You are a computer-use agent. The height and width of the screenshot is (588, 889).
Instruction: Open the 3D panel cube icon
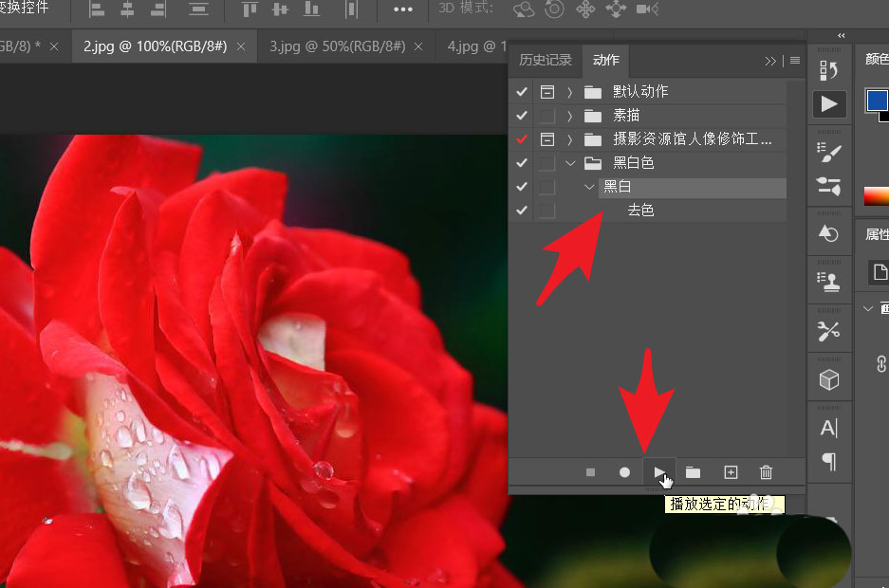click(x=829, y=378)
